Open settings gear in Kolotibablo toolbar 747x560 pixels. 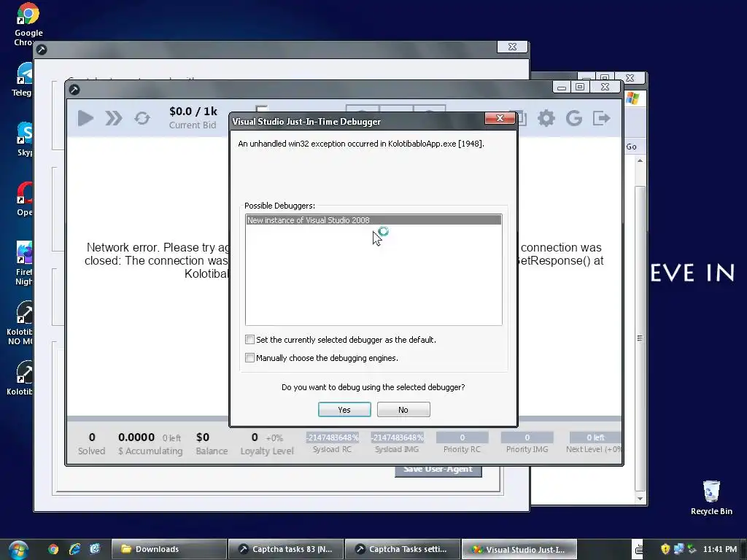pyautogui.click(x=546, y=118)
